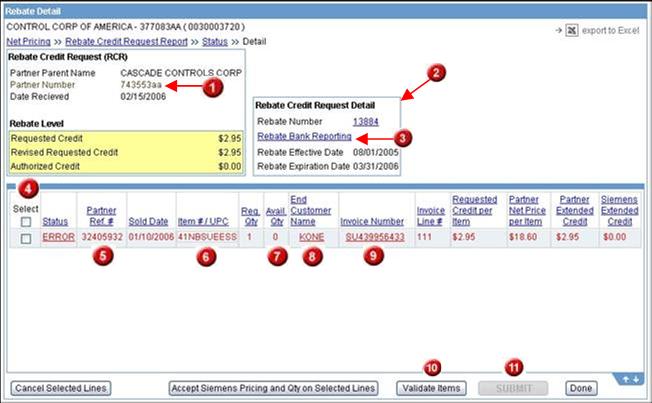652x403 pixels.
Task: Click the Done button
Action: coord(581,388)
